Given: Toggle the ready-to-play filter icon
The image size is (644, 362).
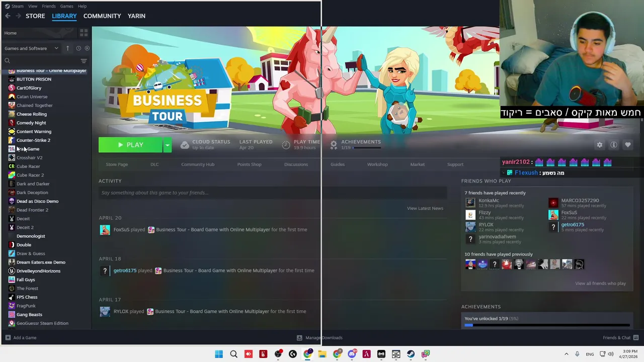Looking at the screenshot, I should point(87,48).
